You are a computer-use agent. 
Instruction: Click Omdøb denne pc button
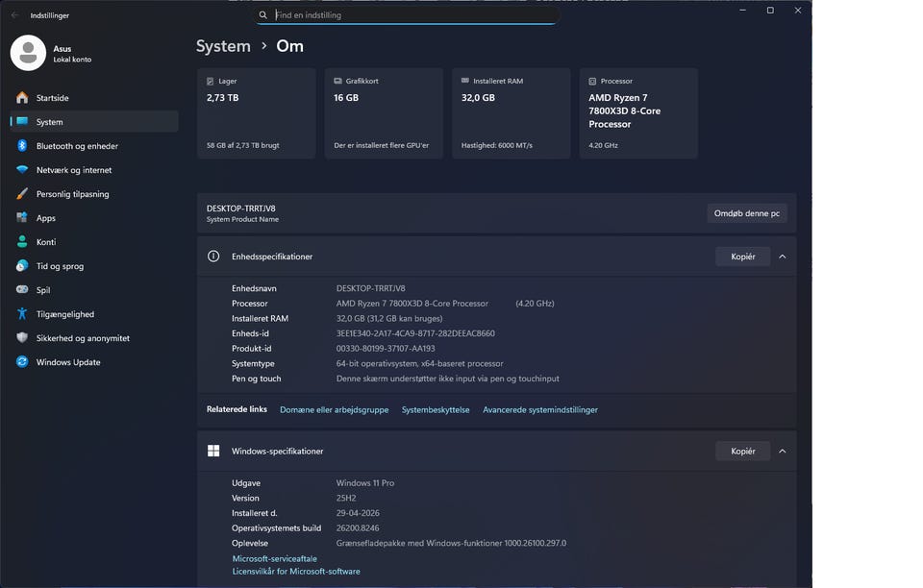(x=747, y=213)
